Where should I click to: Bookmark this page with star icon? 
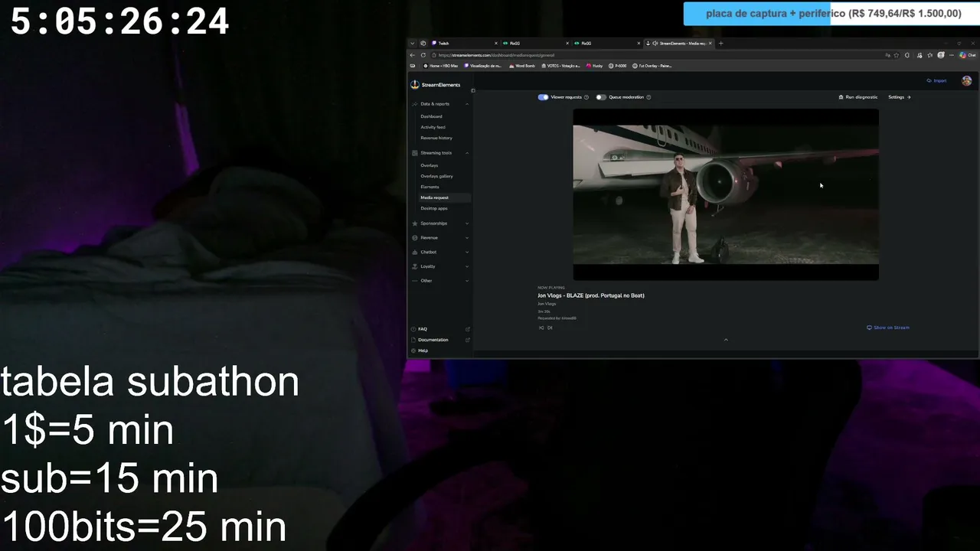click(897, 55)
